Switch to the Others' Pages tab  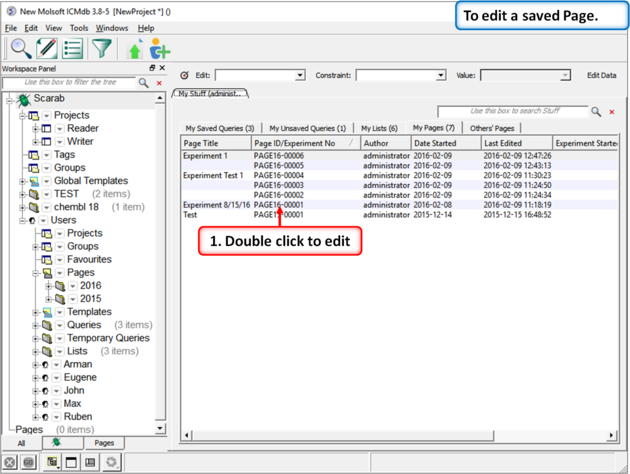(492, 129)
